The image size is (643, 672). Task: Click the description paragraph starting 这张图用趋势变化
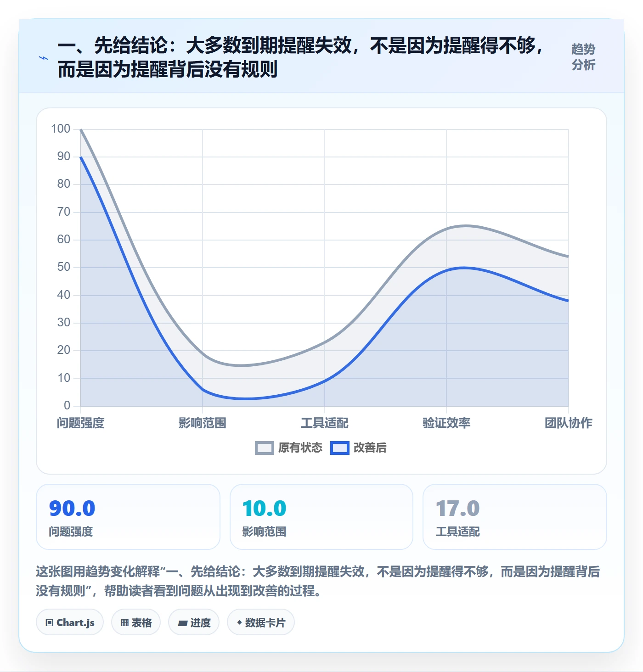pos(318,581)
